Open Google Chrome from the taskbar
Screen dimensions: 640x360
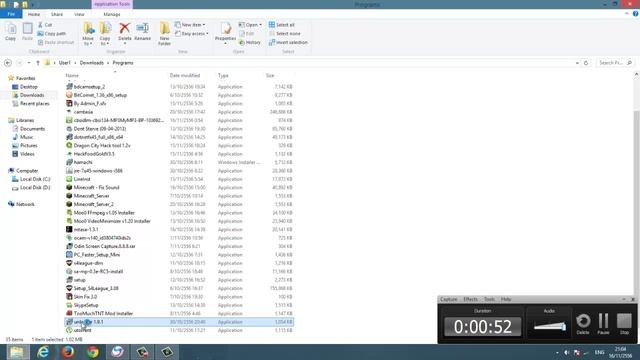click(93, 352)
